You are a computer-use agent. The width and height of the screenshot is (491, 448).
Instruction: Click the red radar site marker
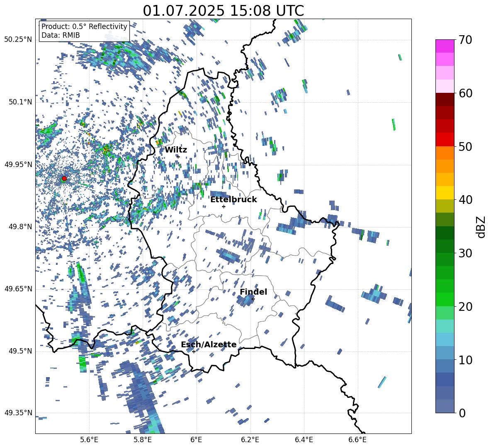coord(64,179)
